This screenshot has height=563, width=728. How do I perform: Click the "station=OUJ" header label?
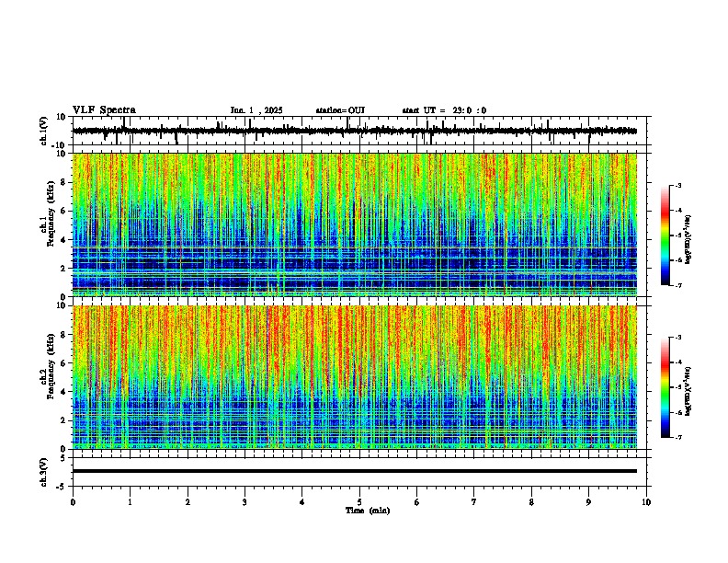[x=340, y=110]
